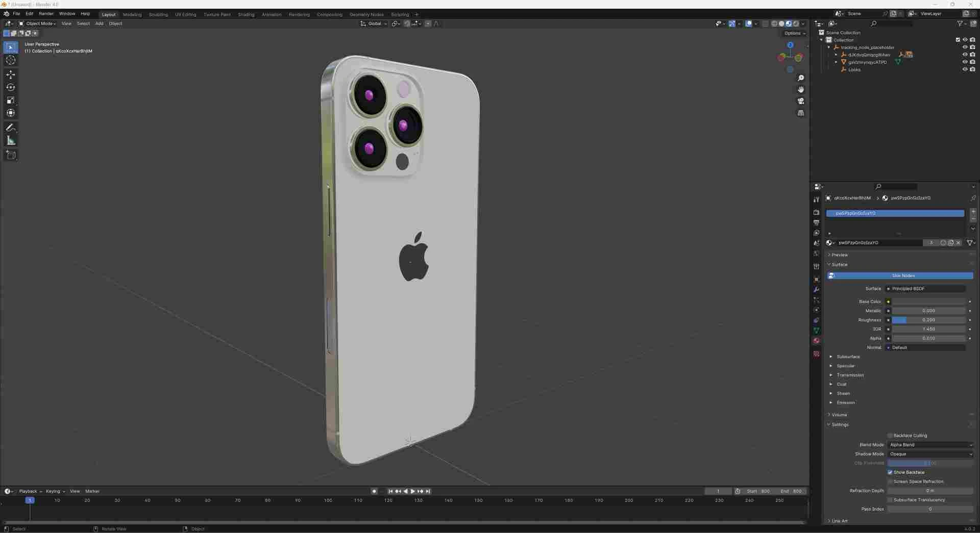980x533 pixels.
Task: Activate the Cursor tool
Action: (11, 60)
